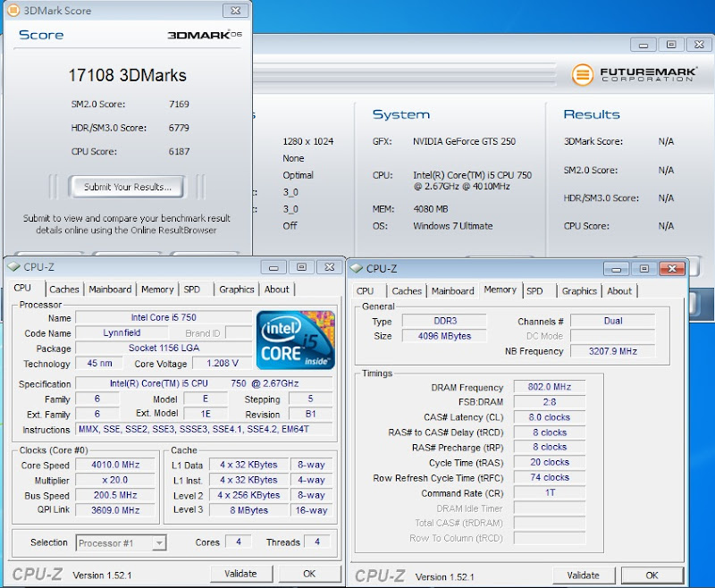This screenshot has width=715, height=588.
Task: Open About tab in left CPU-Z
Action: click(277, 290)
